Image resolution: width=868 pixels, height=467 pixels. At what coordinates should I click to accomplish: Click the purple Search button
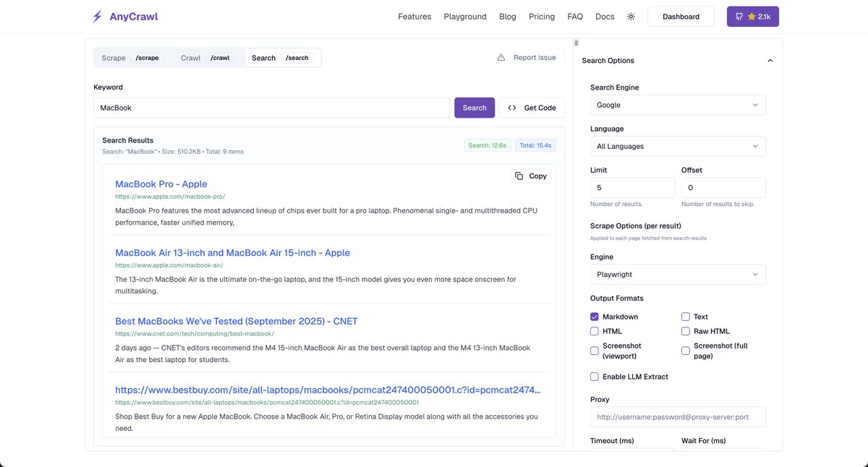475,108
